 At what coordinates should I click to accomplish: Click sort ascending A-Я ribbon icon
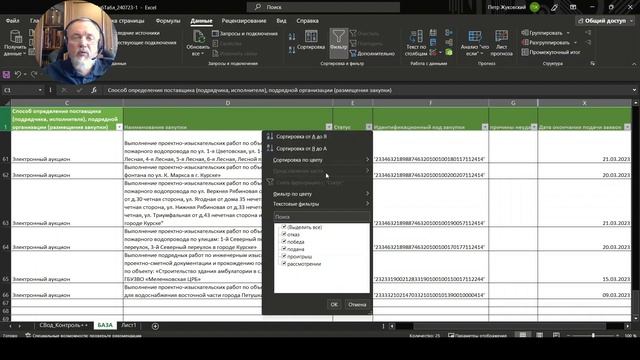click(292, 37)
